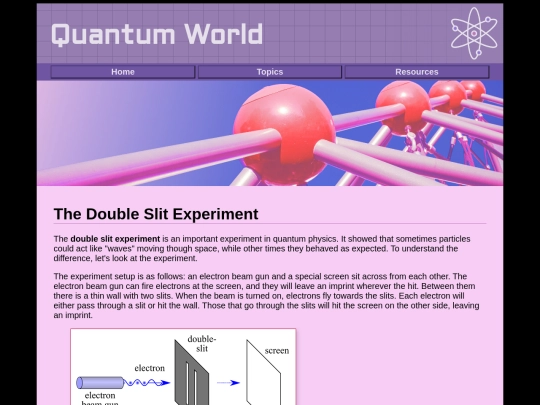Click the bold 'double slit experiment' text
The width and height of the screenshot is (540, 405).
point(115,239)
